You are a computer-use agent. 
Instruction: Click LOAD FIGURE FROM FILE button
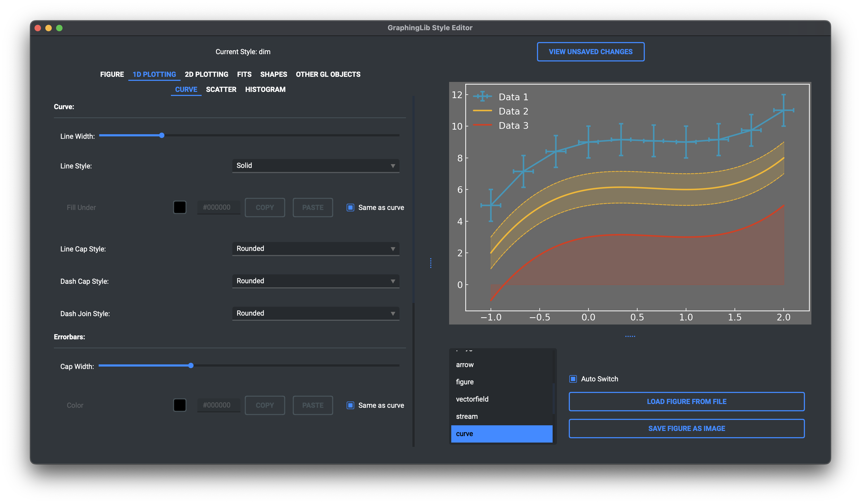(686, 401)
